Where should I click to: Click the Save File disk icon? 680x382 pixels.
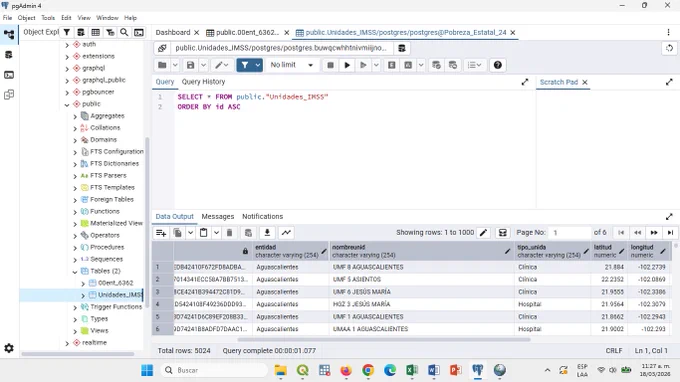point(190,65)
